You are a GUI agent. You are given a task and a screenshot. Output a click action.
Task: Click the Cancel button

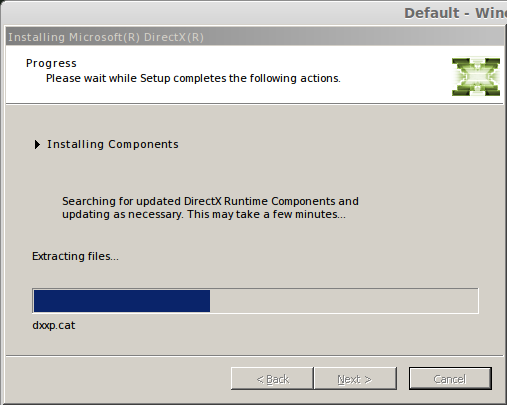pos(450,378)
